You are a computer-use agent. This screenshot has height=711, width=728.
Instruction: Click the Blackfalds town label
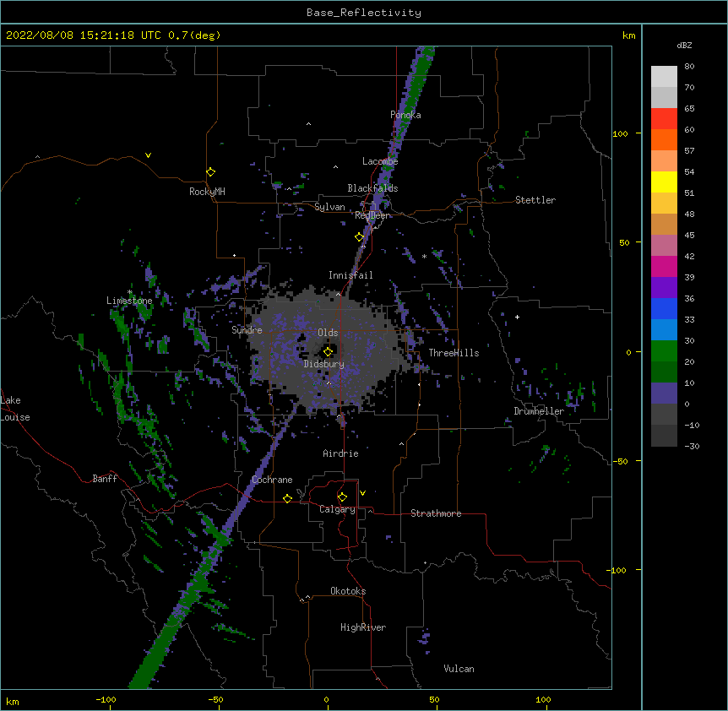click(372, 188)
